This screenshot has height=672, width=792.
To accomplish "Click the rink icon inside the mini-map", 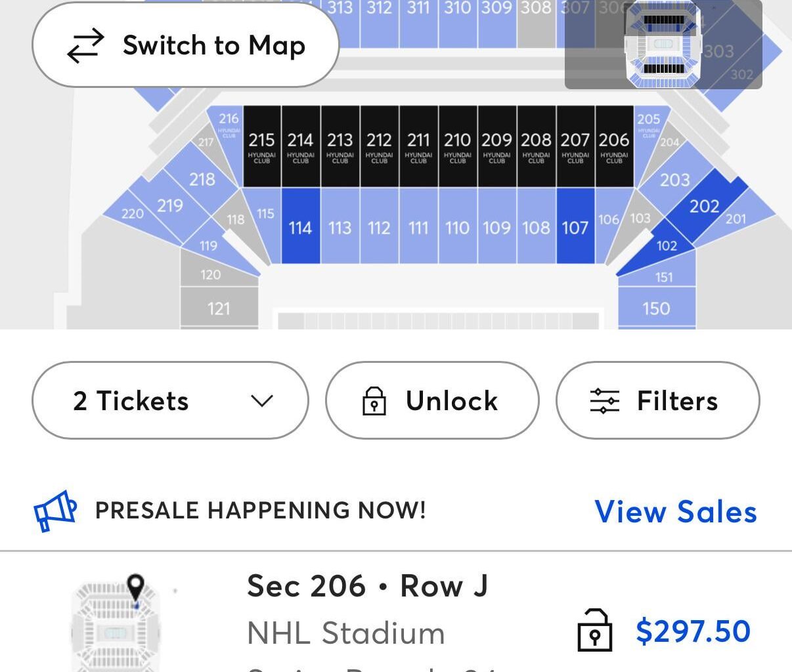I will click(663, 44).
